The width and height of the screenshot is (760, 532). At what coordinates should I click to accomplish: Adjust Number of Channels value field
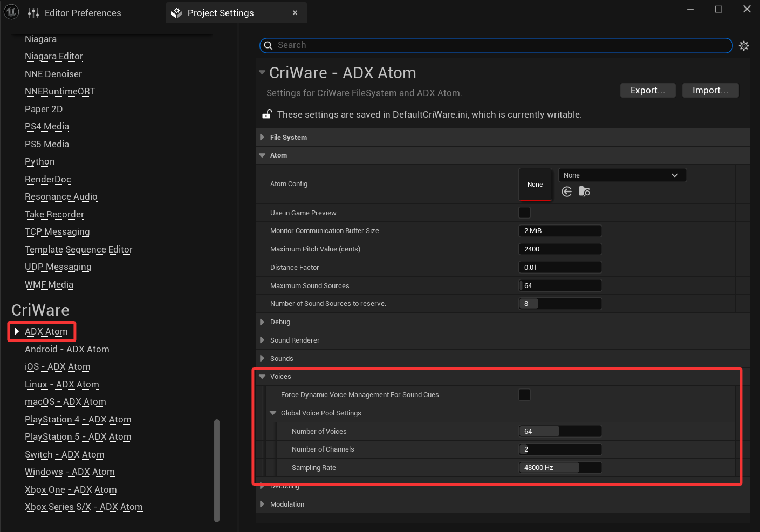point(560,449)
